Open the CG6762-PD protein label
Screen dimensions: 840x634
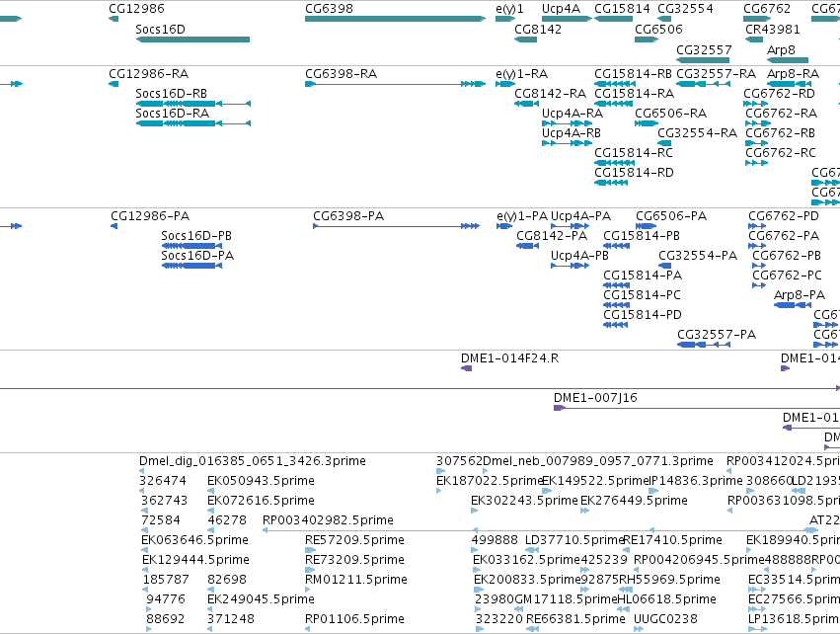click(x=783, y=216)
